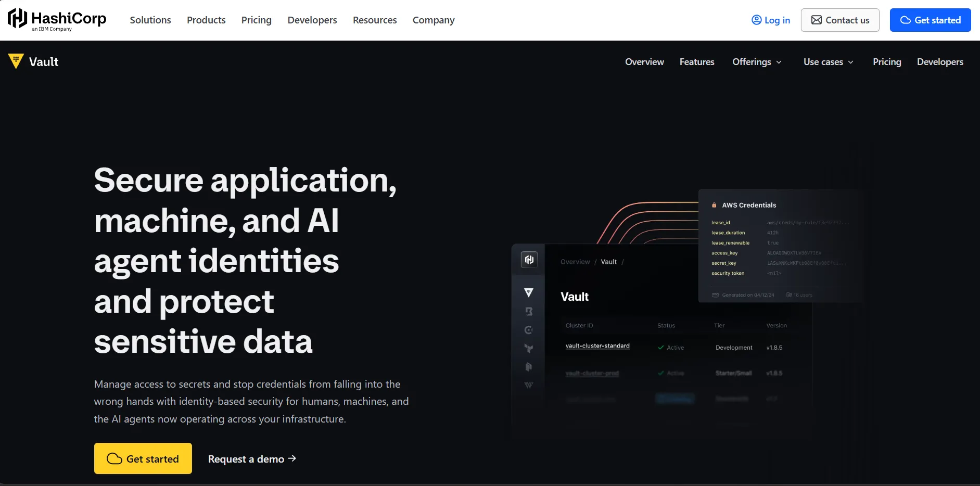Click the yellow Get started button

click(x=143, y=458)
